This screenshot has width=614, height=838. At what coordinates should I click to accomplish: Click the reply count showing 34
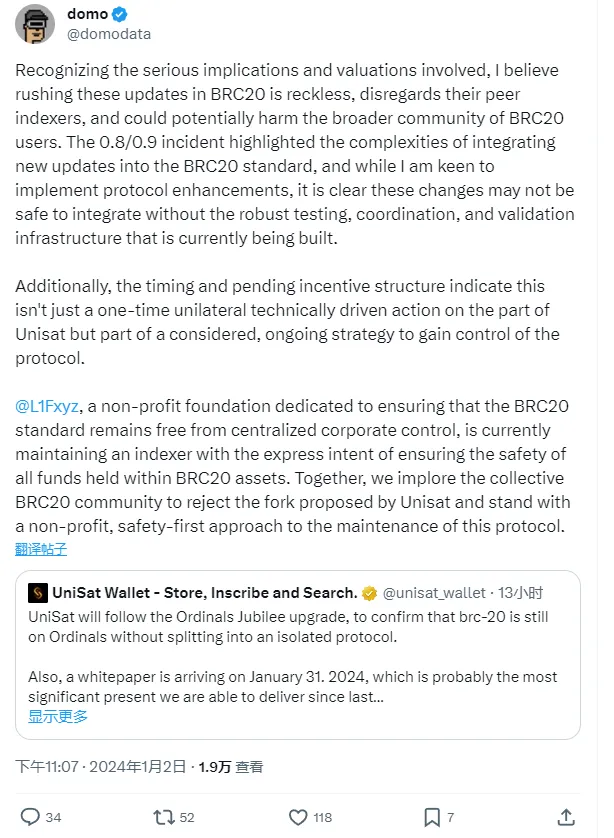click(55, 817)
